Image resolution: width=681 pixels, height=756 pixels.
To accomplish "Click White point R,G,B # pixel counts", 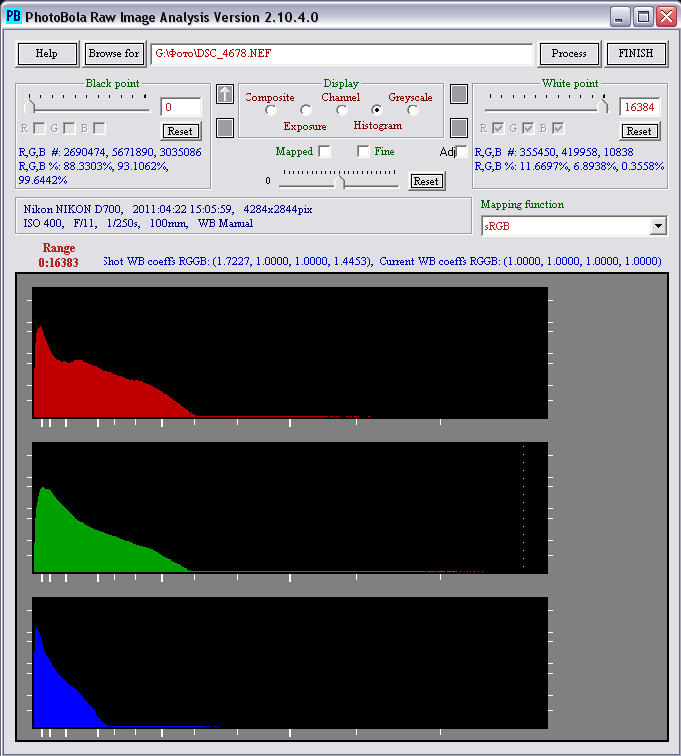I will [554, 152].
